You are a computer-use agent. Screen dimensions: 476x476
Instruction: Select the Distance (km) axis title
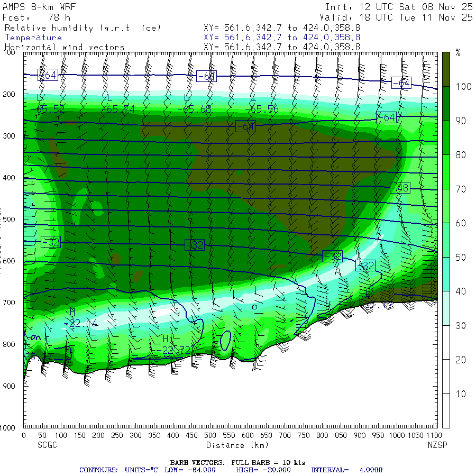pos(230,445)
